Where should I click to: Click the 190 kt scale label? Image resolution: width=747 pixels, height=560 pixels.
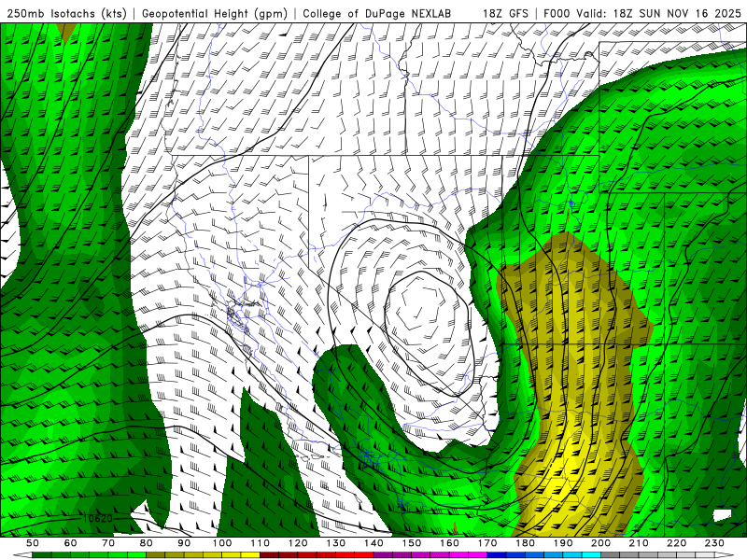tap(563, 543)
